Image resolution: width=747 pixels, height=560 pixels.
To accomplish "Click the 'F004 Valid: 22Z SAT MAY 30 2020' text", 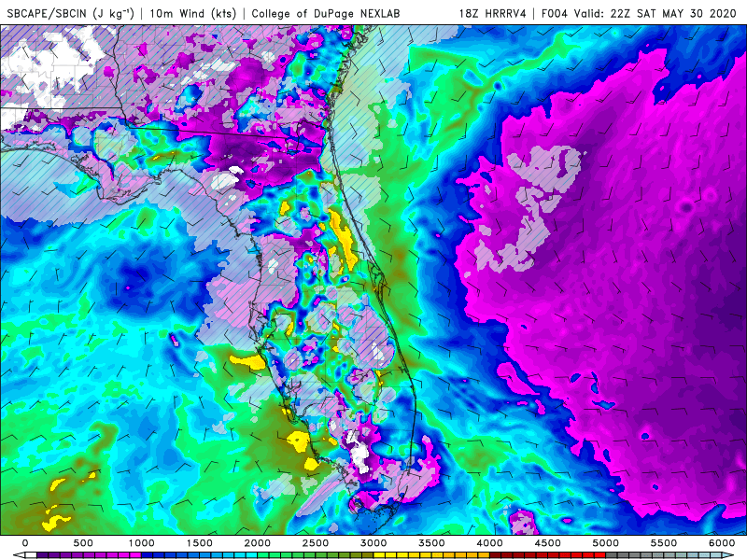I will tap(639, 13).
